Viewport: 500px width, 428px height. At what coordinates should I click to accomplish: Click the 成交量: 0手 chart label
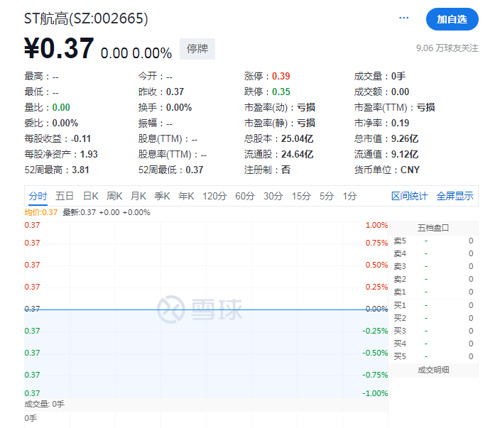coord(44,404)
